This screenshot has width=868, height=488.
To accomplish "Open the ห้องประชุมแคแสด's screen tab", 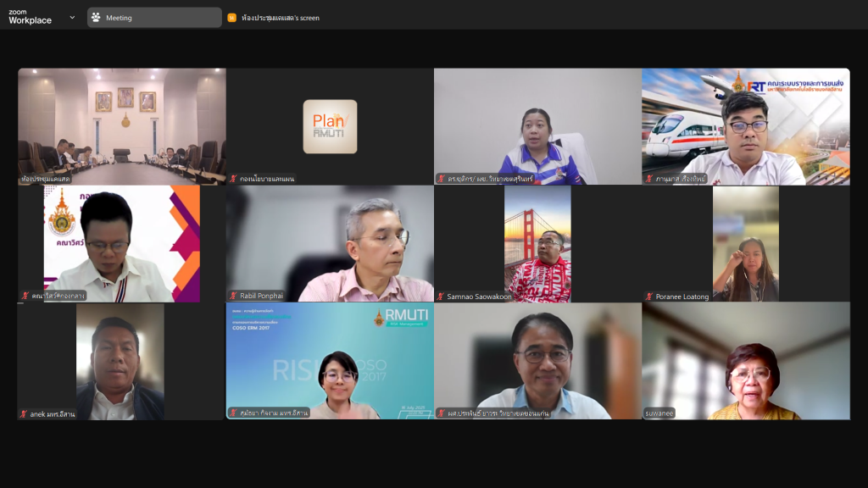I will [280, 18].
